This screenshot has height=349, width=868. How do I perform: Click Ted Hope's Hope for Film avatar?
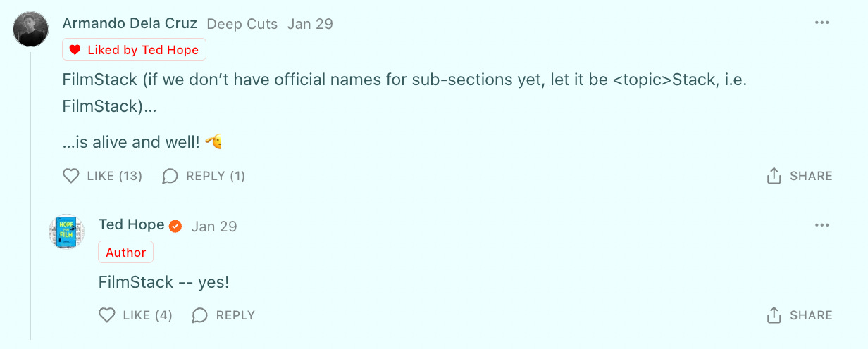(x=67, y=231)
